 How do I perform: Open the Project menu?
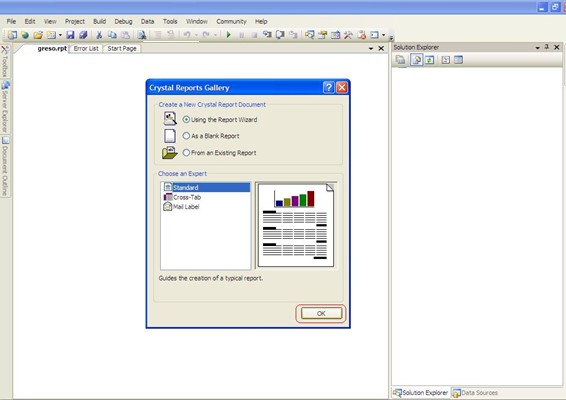[x=75, y=21]
